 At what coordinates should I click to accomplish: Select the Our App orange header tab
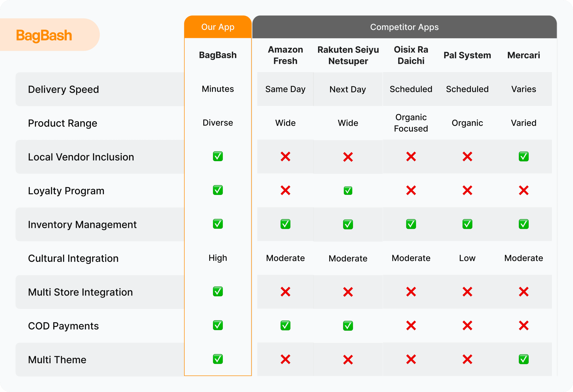[x=218, y=27]
